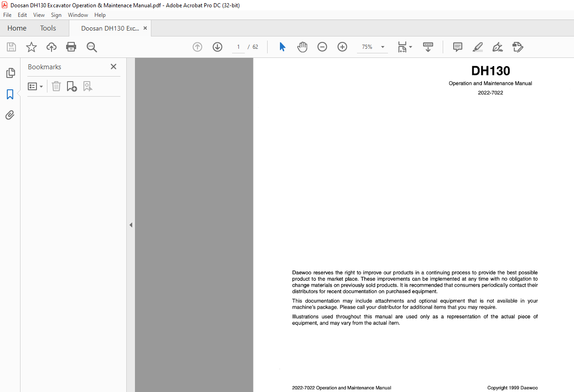574x392 pixels.
Task: Select the Doosan DH130 document tab
Action: [110, 28]
